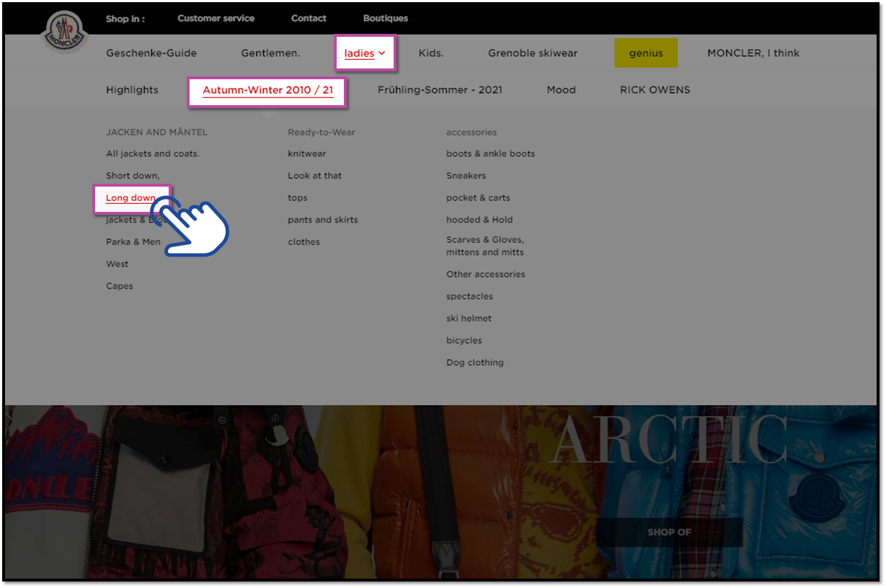Open the Boutiques link

(x=386, y=19)
